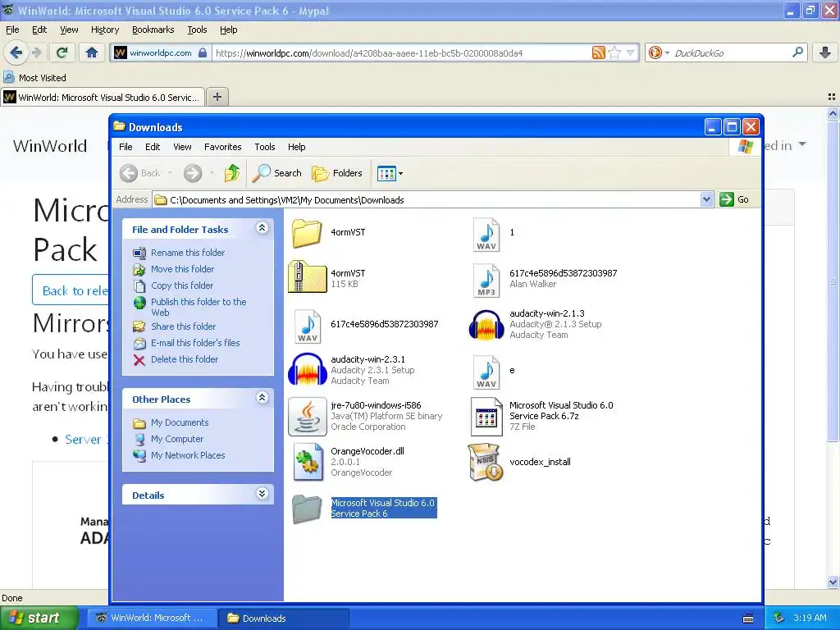Click the browser Back arrow button

[16, 52]
